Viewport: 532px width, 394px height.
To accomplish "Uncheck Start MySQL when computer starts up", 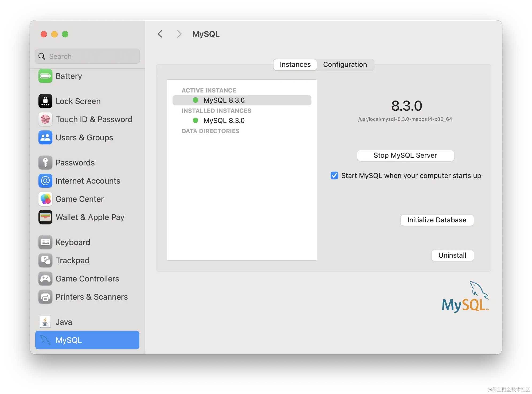I will click(334, 176).
